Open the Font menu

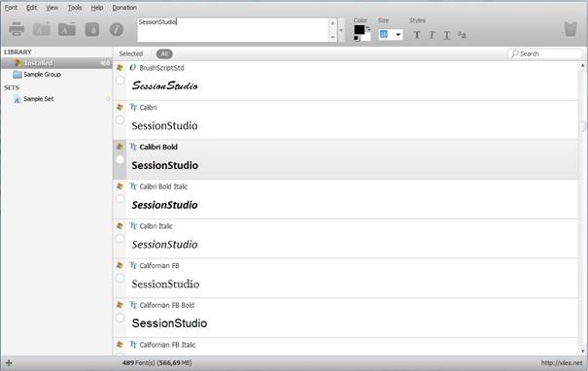pos(11,8)
